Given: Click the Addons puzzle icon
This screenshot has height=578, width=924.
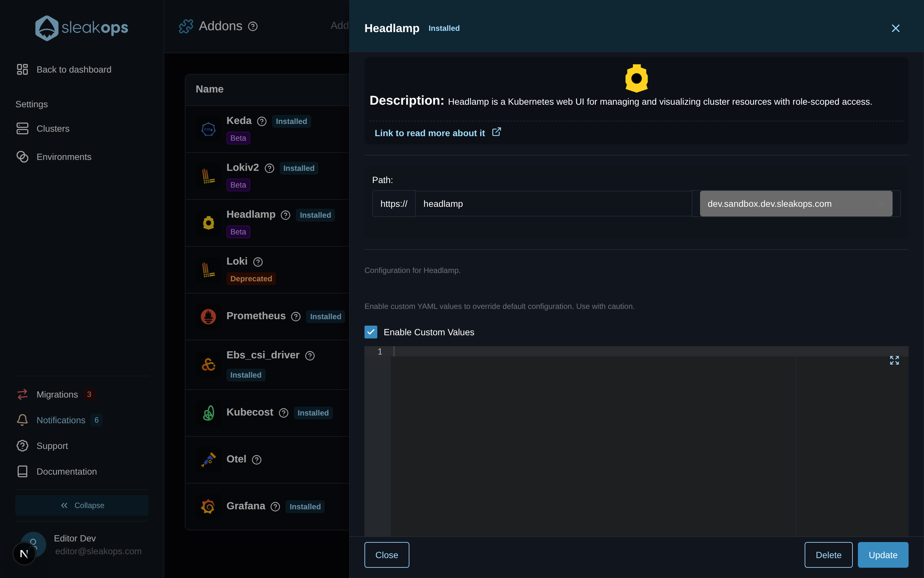Looking at the screenshot, I should tap(186, 26).
